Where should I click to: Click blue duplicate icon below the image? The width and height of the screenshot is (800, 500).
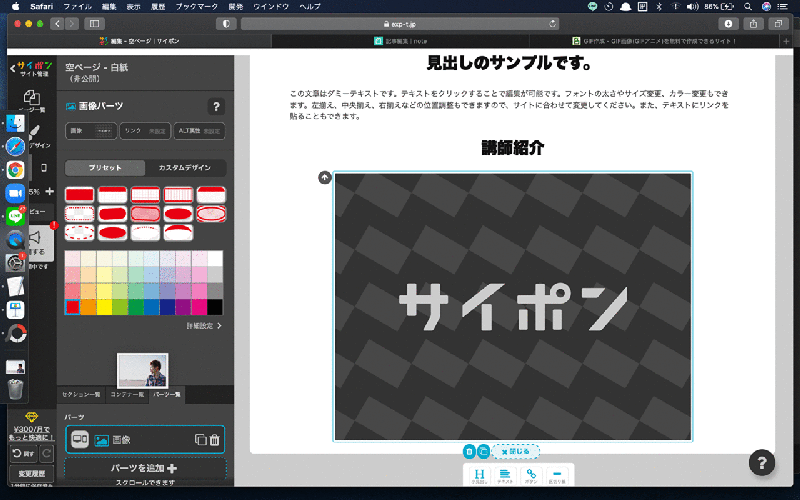coord(483,452)
